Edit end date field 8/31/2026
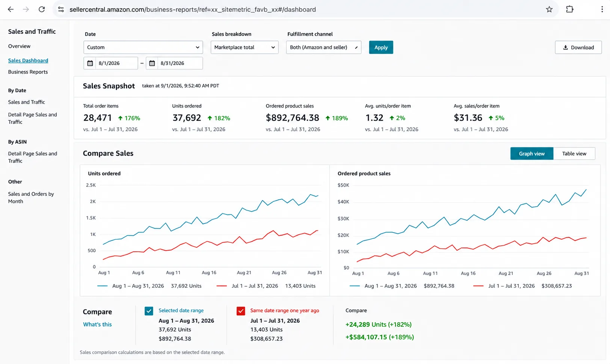The width and height of the screenshot is (610, 364). [x=180, y=63]
